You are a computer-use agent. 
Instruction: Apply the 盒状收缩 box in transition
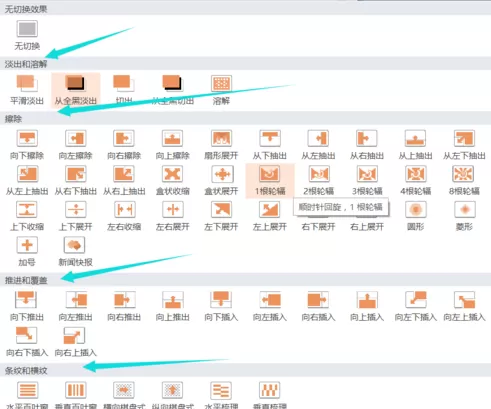click(x=173, y=181)
